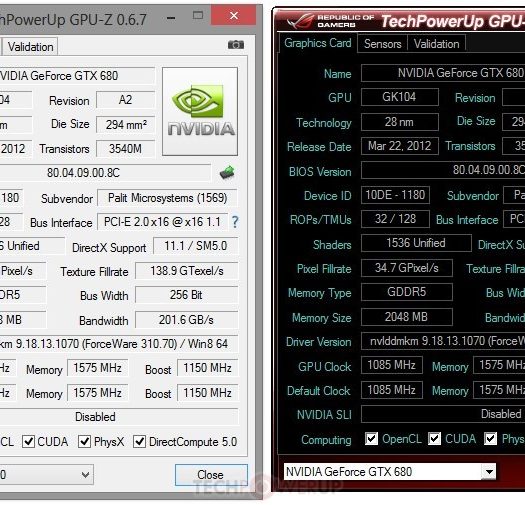
Task: Click the Bus Interface question mark help icon
Action: click(x=235, y=222)
